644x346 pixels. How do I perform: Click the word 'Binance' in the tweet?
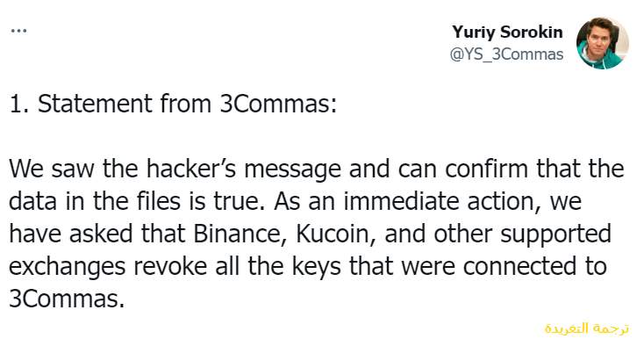(239, 234)
